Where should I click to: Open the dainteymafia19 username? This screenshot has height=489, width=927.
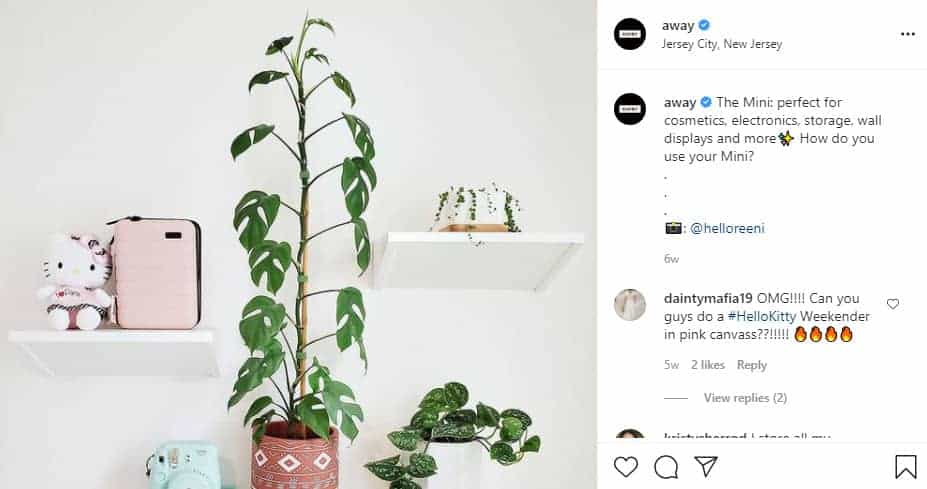708,298
